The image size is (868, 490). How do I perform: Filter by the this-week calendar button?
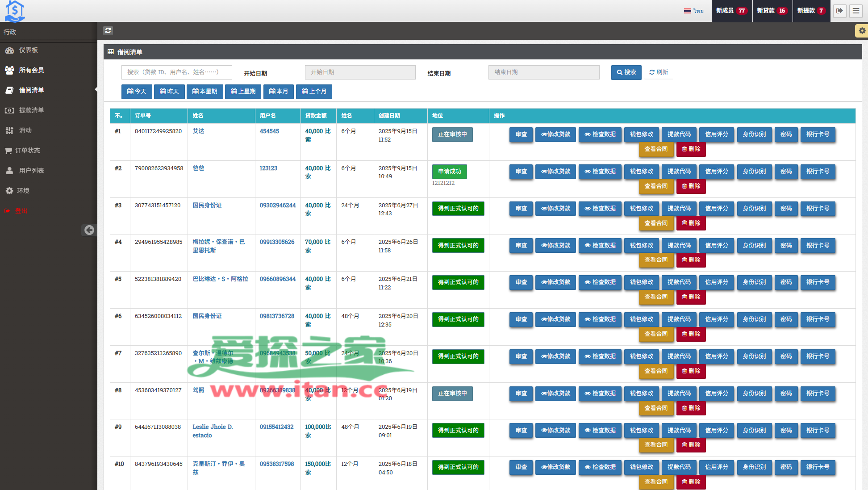click(204, 92)
